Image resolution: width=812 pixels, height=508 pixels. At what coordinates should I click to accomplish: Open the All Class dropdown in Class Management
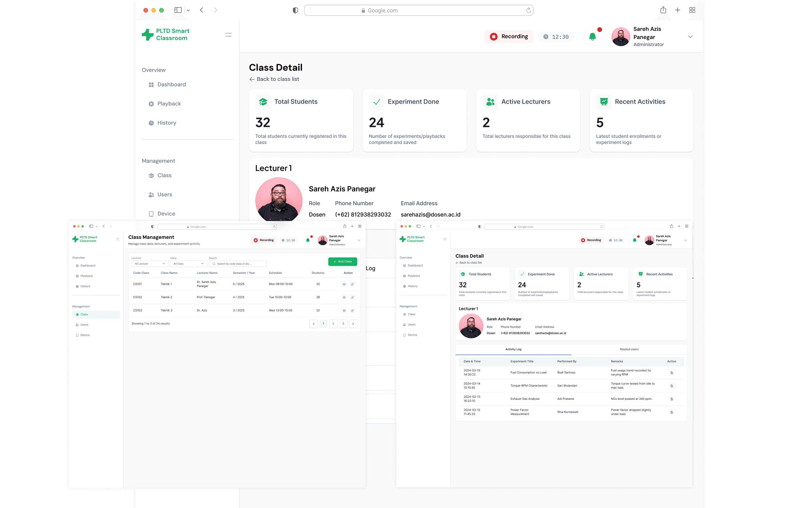(189, 264)
